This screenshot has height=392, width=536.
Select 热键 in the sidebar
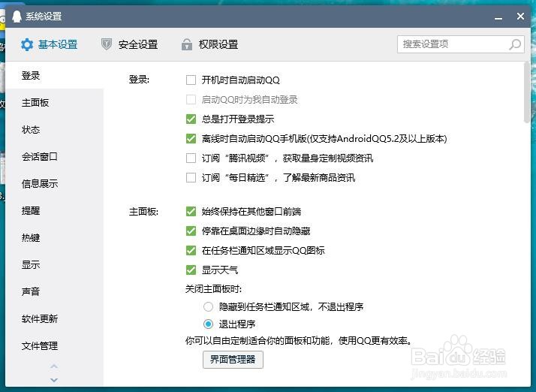tap(55, 237)
